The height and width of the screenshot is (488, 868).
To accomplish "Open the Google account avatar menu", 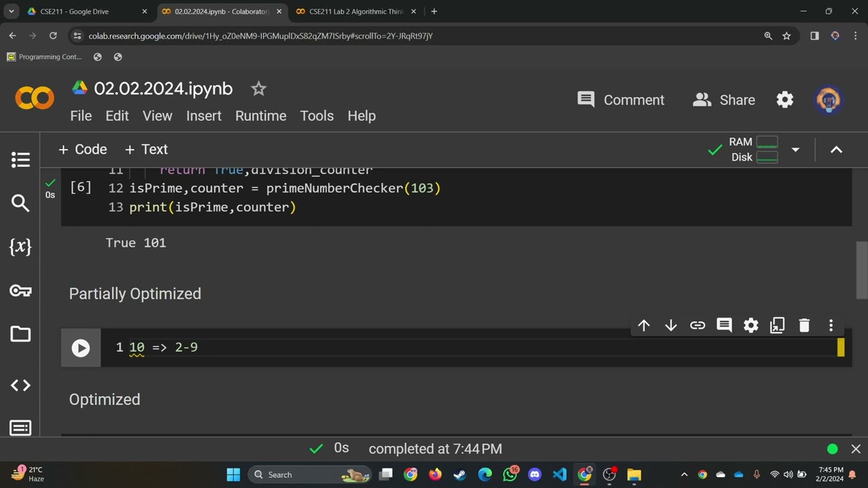I will [829, 100].
